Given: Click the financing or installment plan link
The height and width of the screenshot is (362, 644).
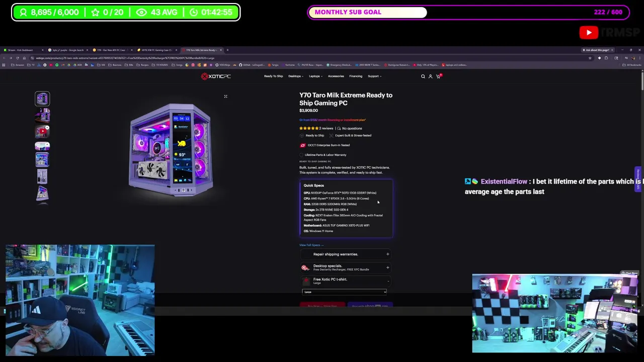Looking at the screenshot, I should point(333,120).
